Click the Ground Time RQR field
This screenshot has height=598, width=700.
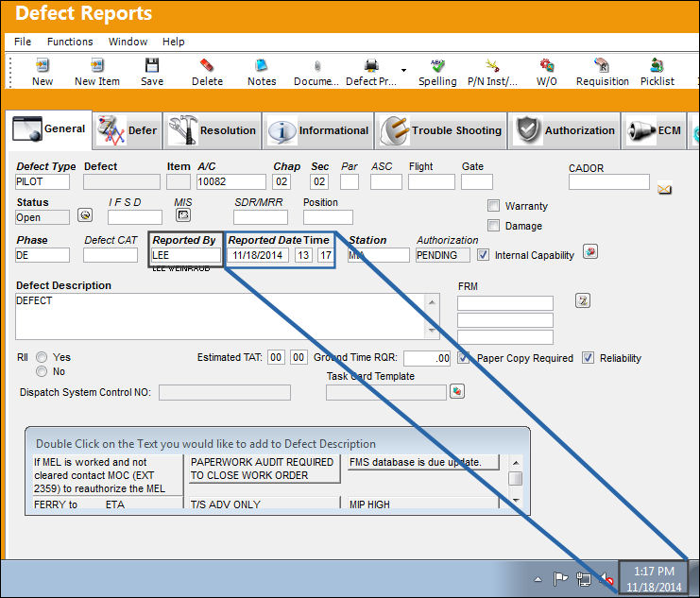(427, 358)
